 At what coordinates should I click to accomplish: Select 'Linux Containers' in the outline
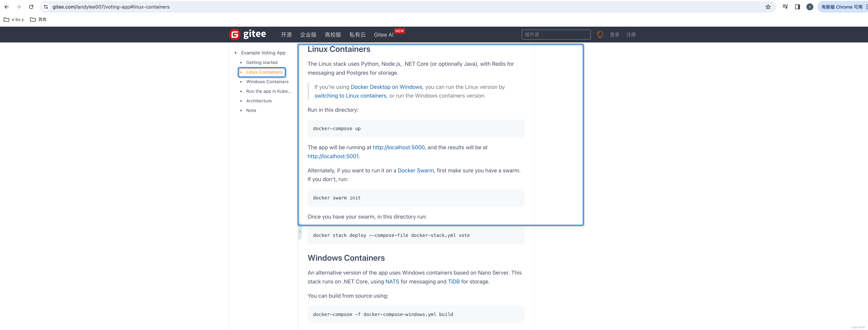pos(264,72)
